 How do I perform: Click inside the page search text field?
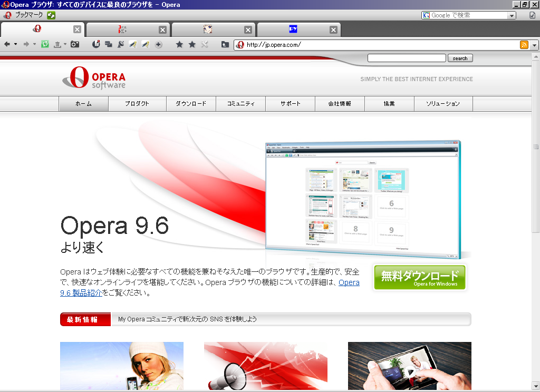pyautogui.click(x=407, y=58)
